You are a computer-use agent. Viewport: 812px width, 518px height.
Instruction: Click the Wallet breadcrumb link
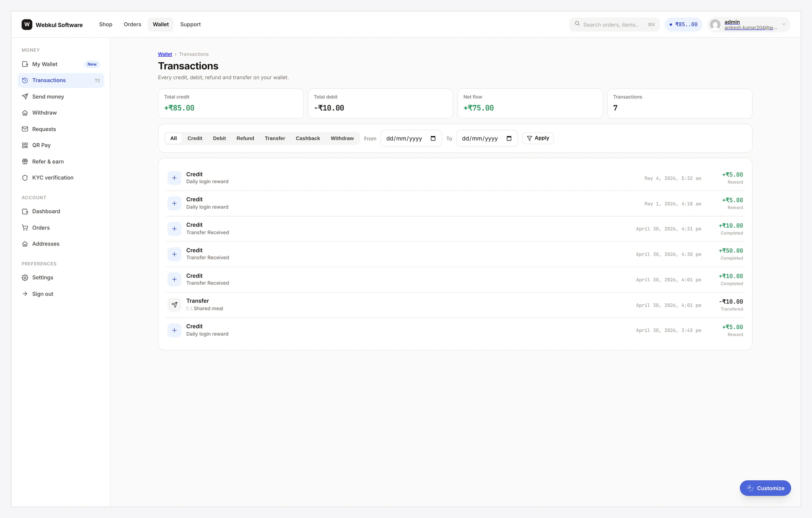(x=165, y=54)
